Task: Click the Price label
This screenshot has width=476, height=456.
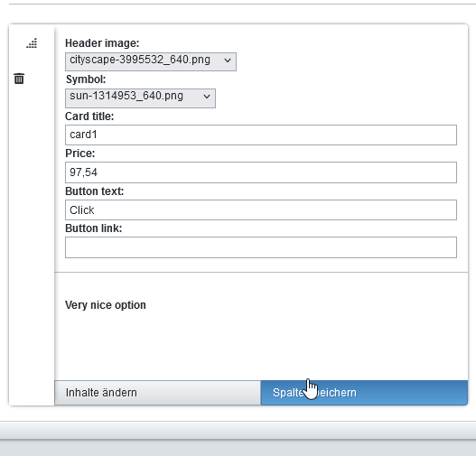Action: click(79, 154)
